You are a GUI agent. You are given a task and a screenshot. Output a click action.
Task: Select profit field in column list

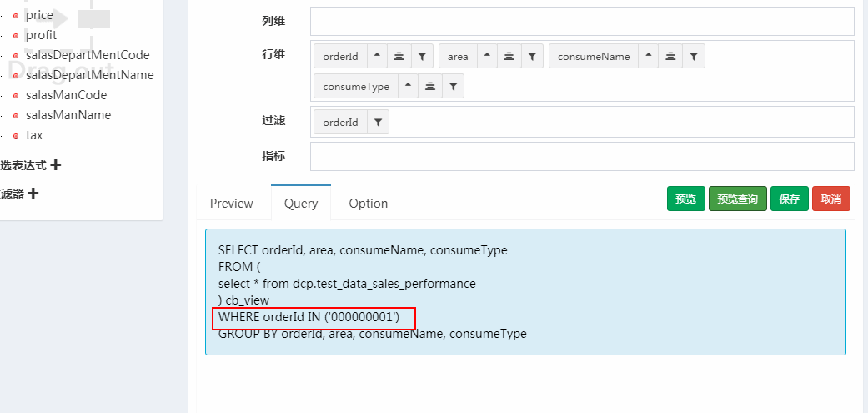(x=41, y=35)
